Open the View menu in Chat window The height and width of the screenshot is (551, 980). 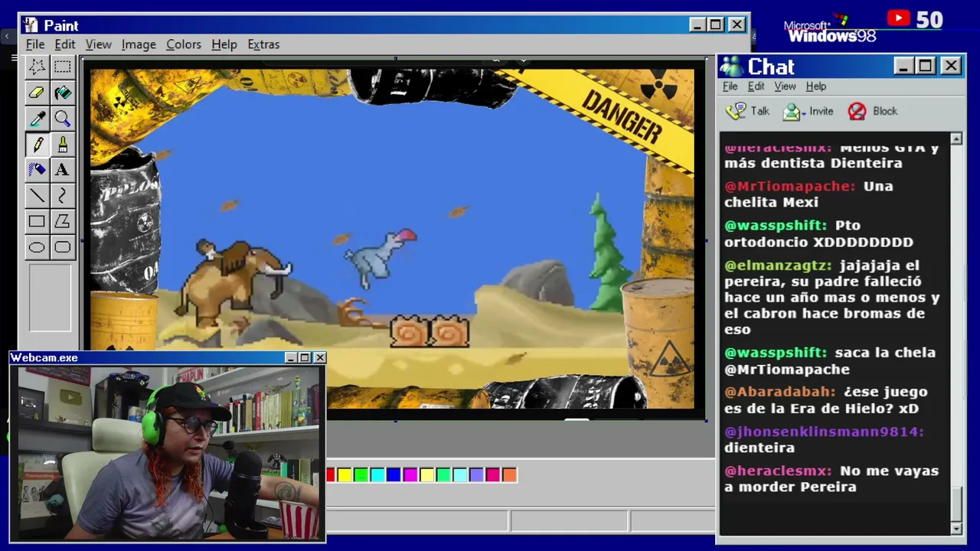pyautogui.click(x=785, y=86)
